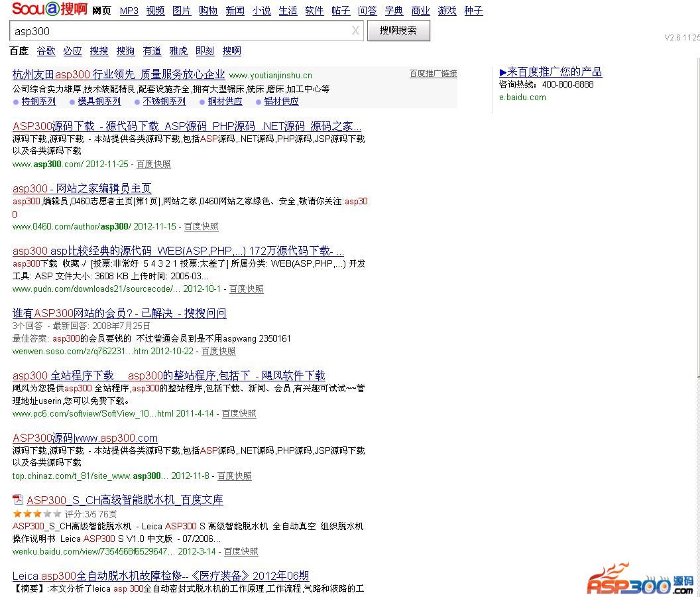This screenshot has height=597, width=700.
Task: Switch to the 小说 search category
Action: [x=261, y=11]
